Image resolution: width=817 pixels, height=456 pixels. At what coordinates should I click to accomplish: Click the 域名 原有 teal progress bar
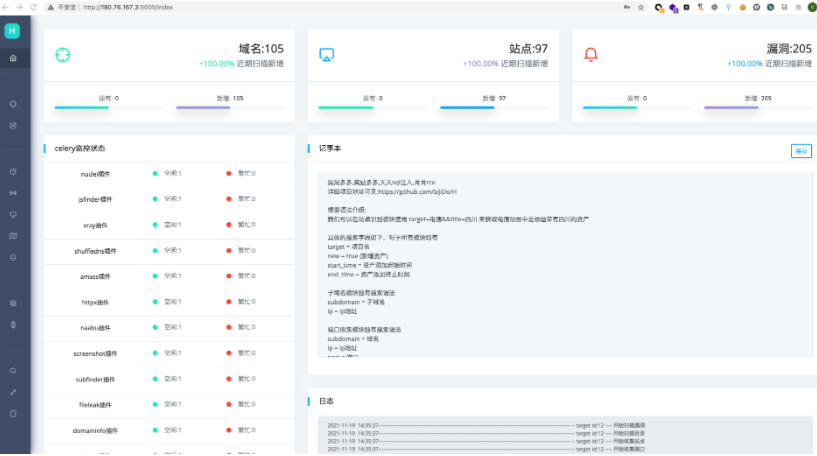[82, 107]
